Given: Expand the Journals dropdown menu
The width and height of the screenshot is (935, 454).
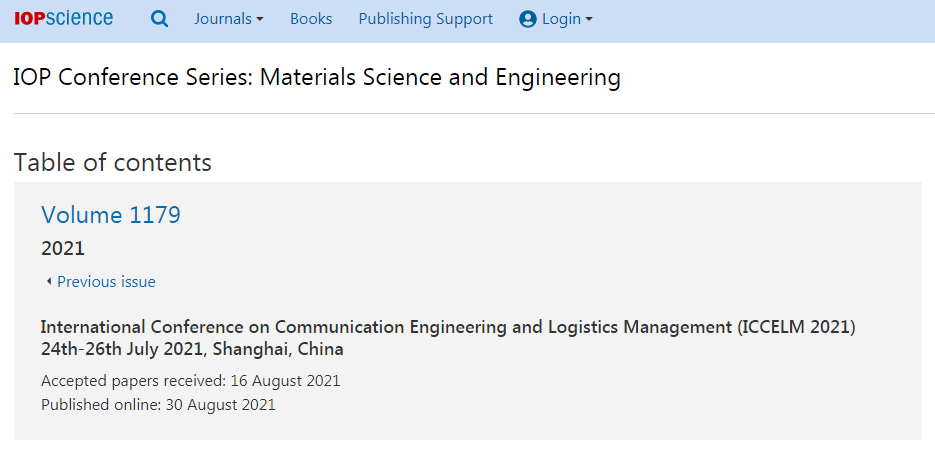Looking at the screenshot, I should click(228, 19).
